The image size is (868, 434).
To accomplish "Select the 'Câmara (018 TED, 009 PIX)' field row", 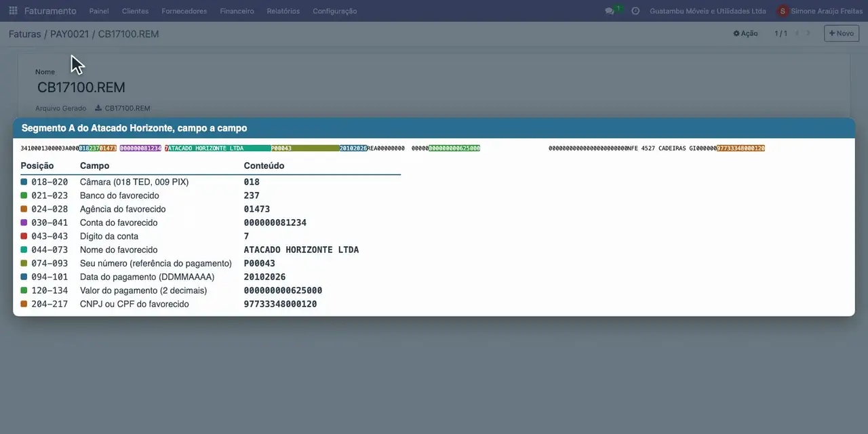I will pyautogui.click(x=210, y=182).
